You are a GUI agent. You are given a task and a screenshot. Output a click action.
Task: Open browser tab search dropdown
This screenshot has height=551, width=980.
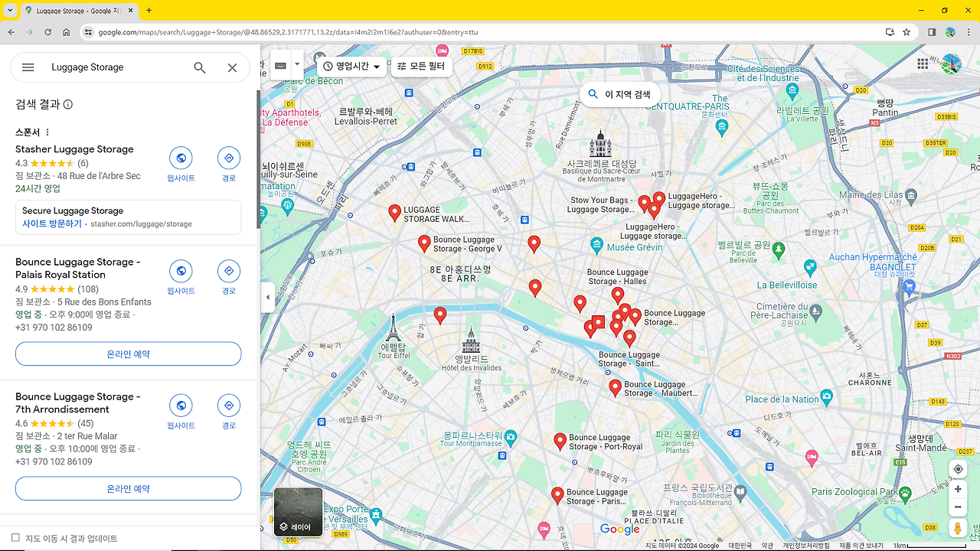tap(10, 11)
